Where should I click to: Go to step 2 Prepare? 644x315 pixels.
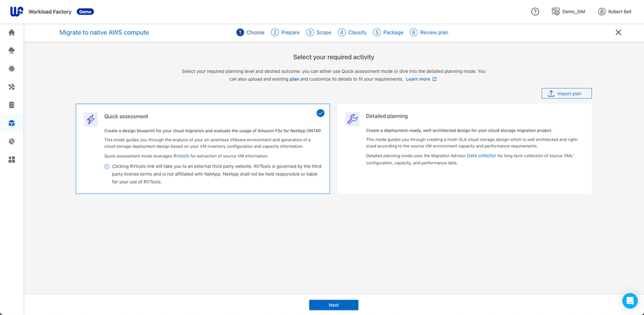tap(285, 32)
